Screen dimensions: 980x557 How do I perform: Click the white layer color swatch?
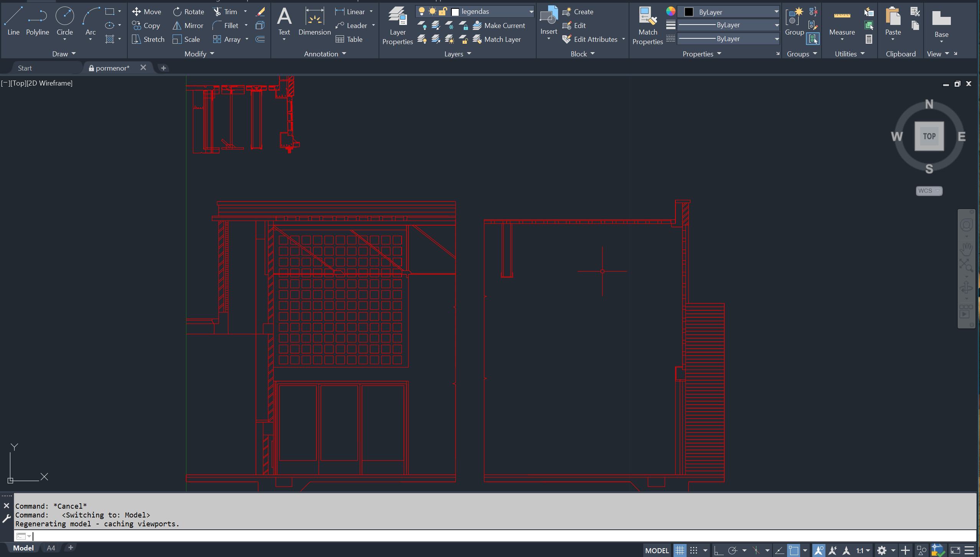(x=455, y=12)
